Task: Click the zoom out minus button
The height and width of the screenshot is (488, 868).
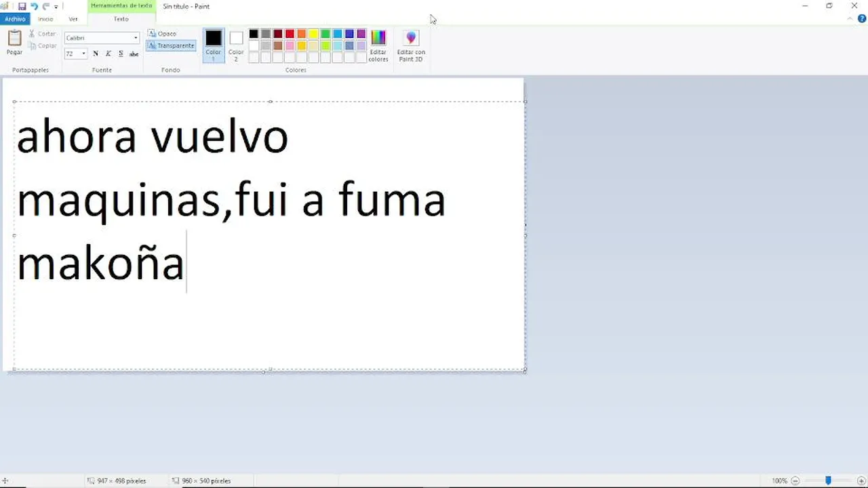Action: (795, 481)
